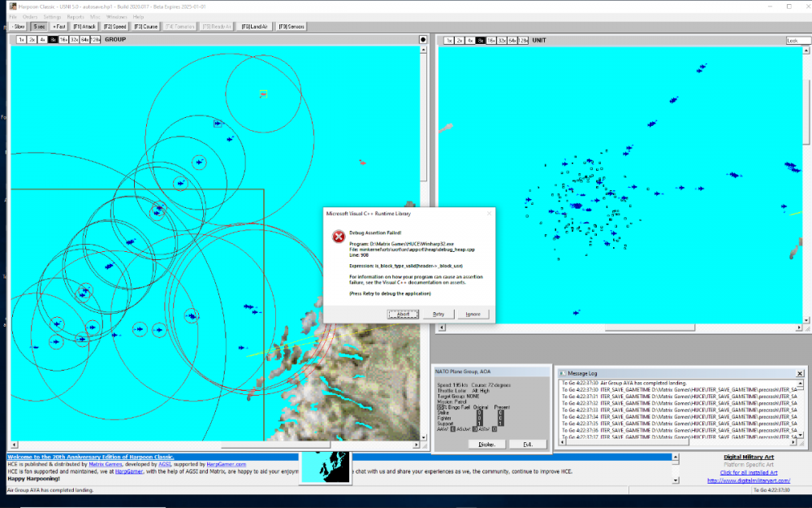Click the Unit map horizontal scrollbar thumb
This screenshot has height=508, width=812.
click(x=650, y=328)
